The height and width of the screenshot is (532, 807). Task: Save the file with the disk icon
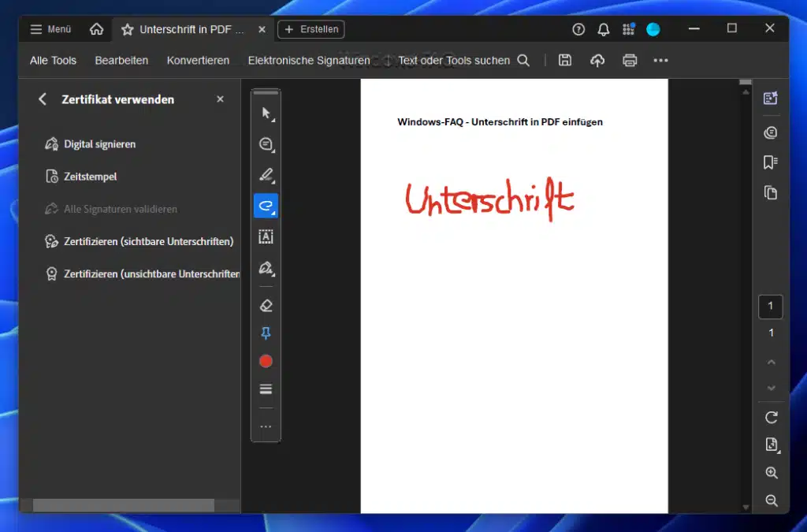coord(565,60)
